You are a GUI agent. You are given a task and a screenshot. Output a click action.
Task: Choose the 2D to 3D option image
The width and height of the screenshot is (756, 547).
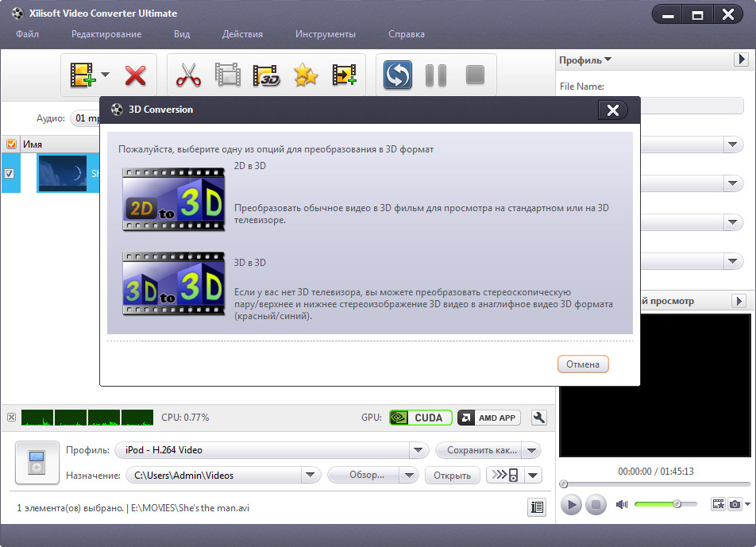pyautogui.click(x=174, y=199)
